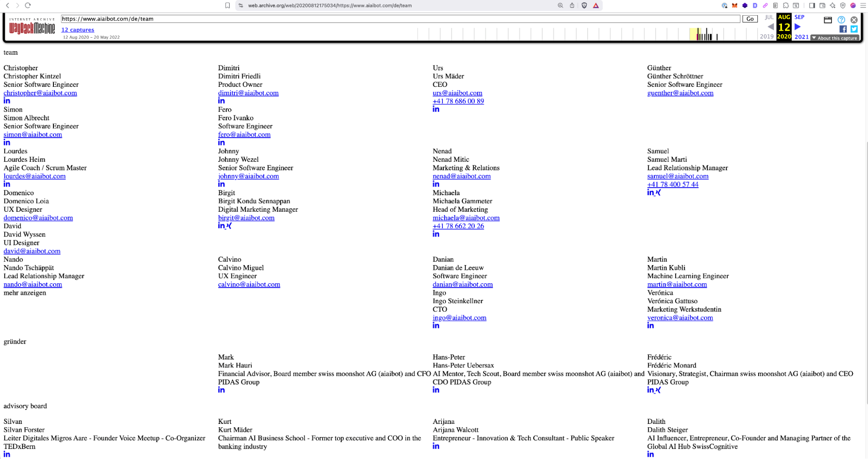The image size is (868, 459).
Task: Email urs@aiaibot.com link
Action: click(x=457, y=93)
